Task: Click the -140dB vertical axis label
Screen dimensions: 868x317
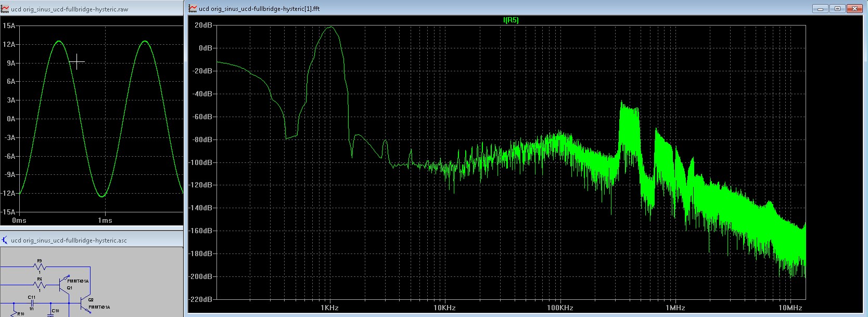Action: pos(201,208)
